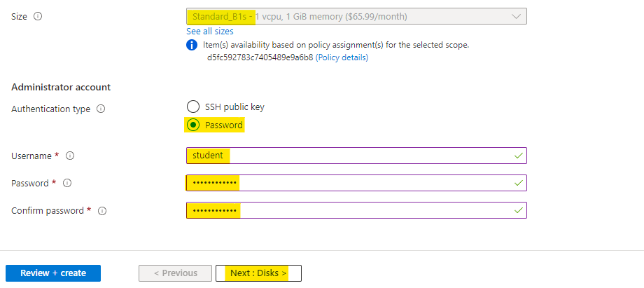Click the green checkmark in Username field

coord(518,156)
